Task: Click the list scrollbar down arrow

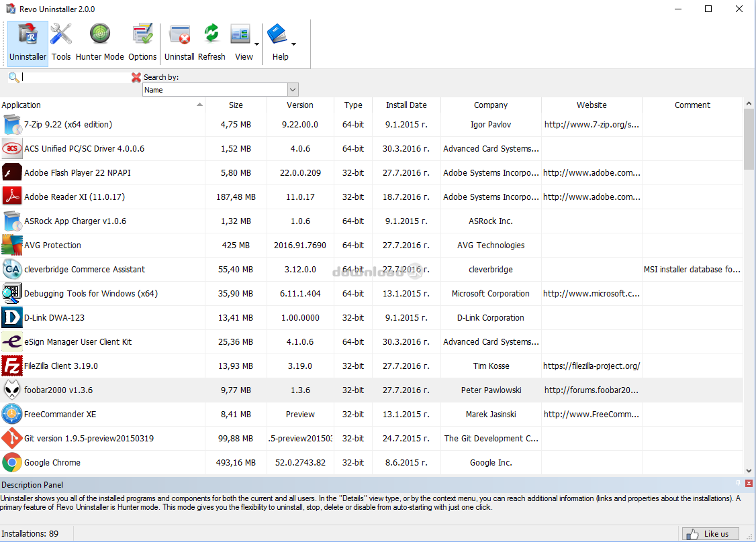Action: tap(749, 470)
